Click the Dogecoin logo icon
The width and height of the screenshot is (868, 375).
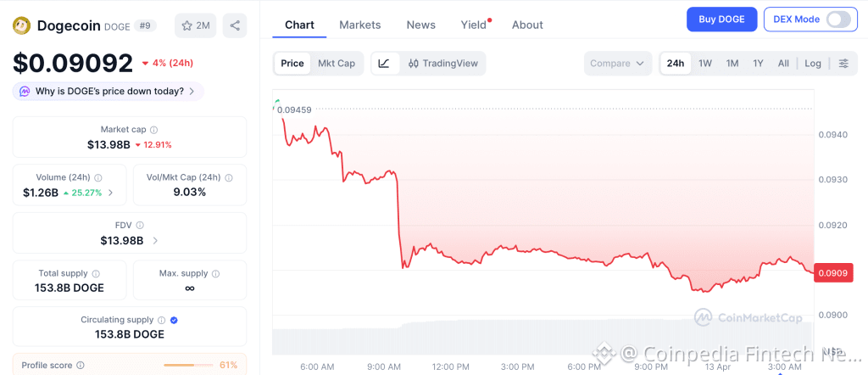[x=22, y=25]
